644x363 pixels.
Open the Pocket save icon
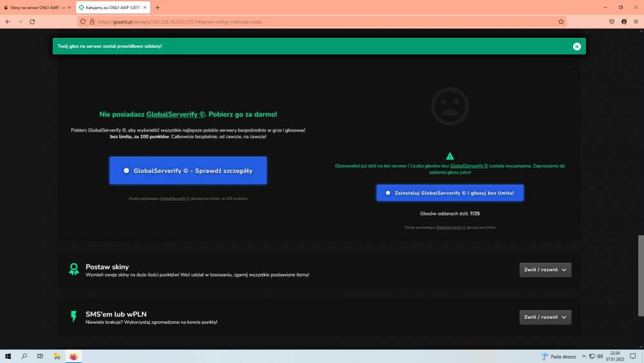pyautogui.click(x=612, y=22)
